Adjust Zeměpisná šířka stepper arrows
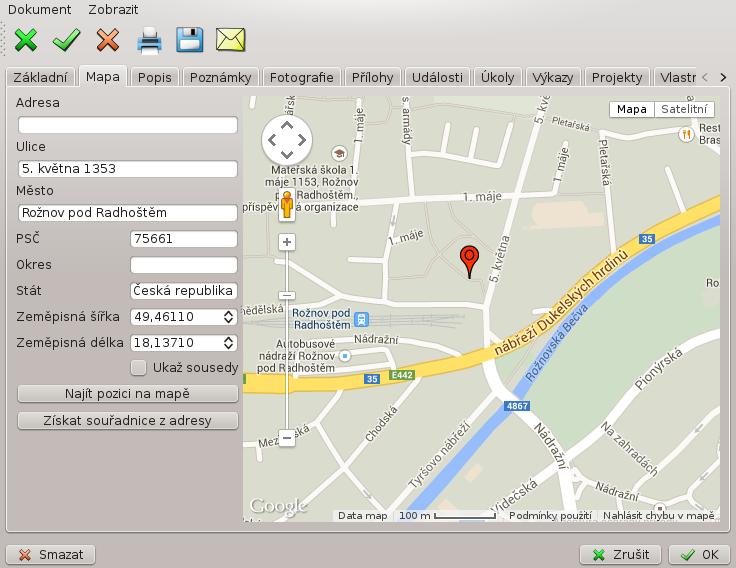The width and height of the screenshot is (736, 568). [229, 317]
